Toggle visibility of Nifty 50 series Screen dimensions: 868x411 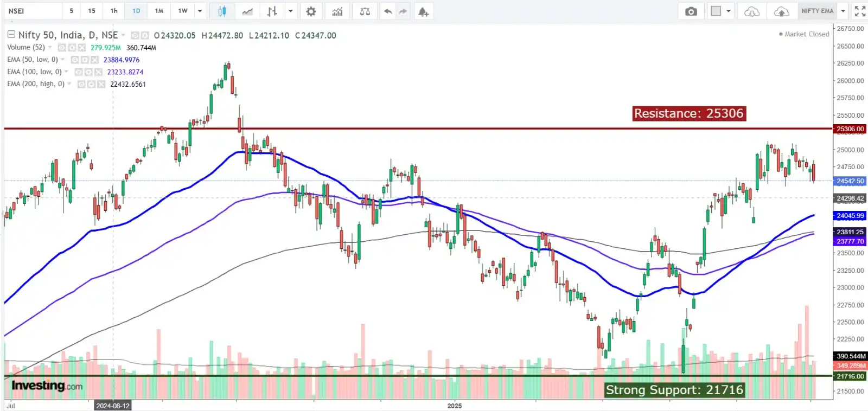[135, 35]
